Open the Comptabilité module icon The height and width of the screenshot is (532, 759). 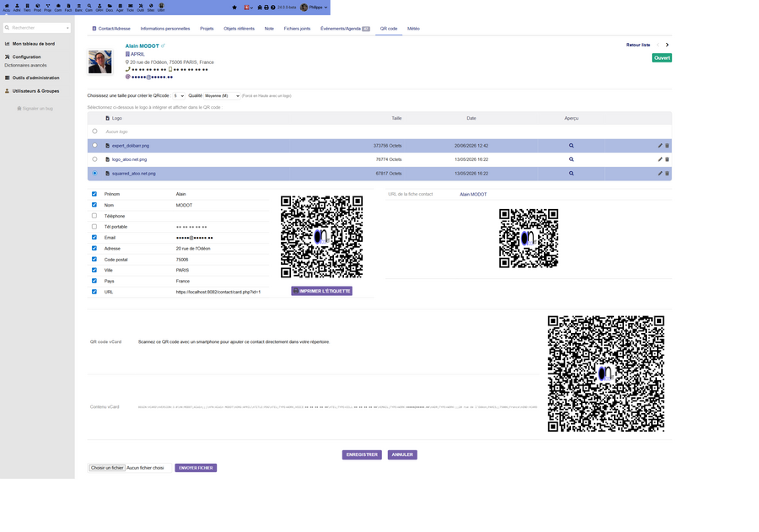89,8
